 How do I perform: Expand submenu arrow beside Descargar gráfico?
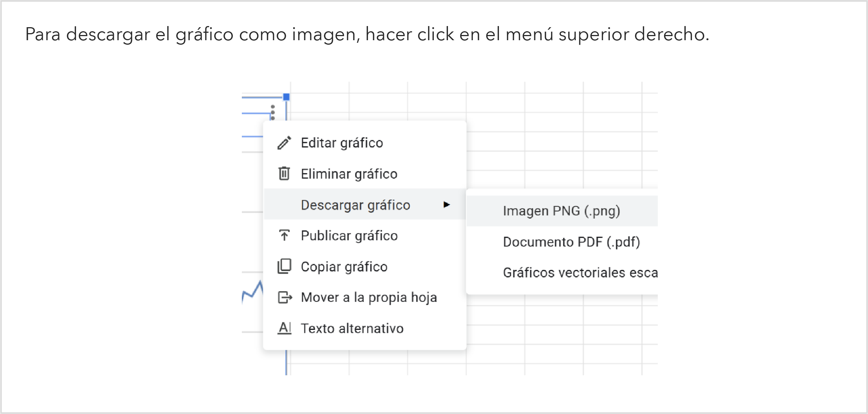tap(446, 204)
